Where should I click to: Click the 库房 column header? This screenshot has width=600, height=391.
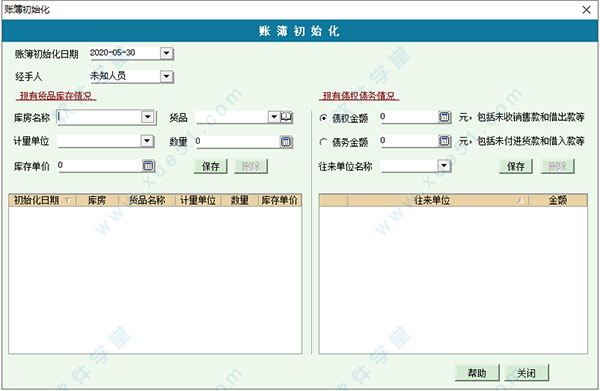point(97,200)
